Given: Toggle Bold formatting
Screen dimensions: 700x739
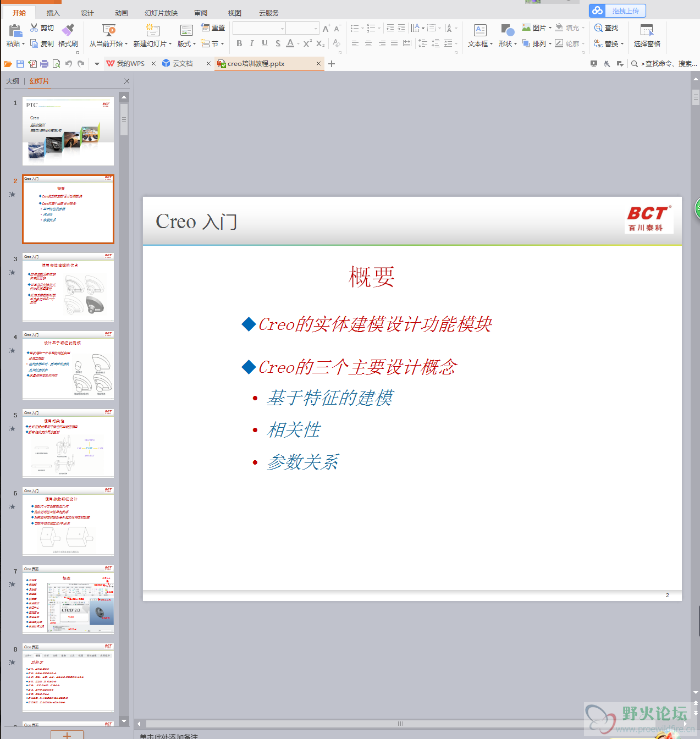Looking at the screenshot, I should (x=239, y=43).
